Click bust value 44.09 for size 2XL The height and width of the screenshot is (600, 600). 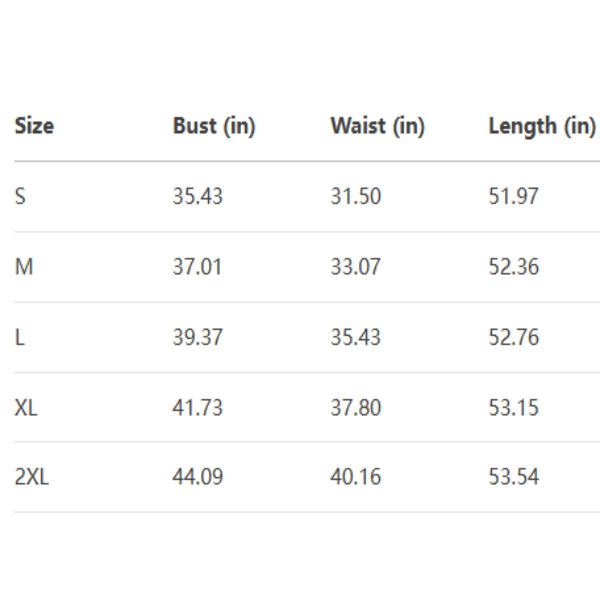pyautogui.click(x=197, y=477)
